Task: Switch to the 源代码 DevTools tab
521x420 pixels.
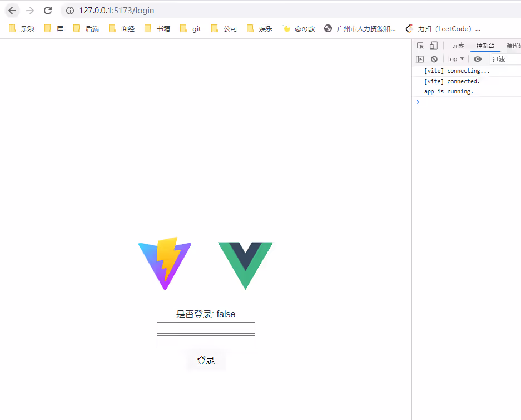Action: [x=513, y=46]
